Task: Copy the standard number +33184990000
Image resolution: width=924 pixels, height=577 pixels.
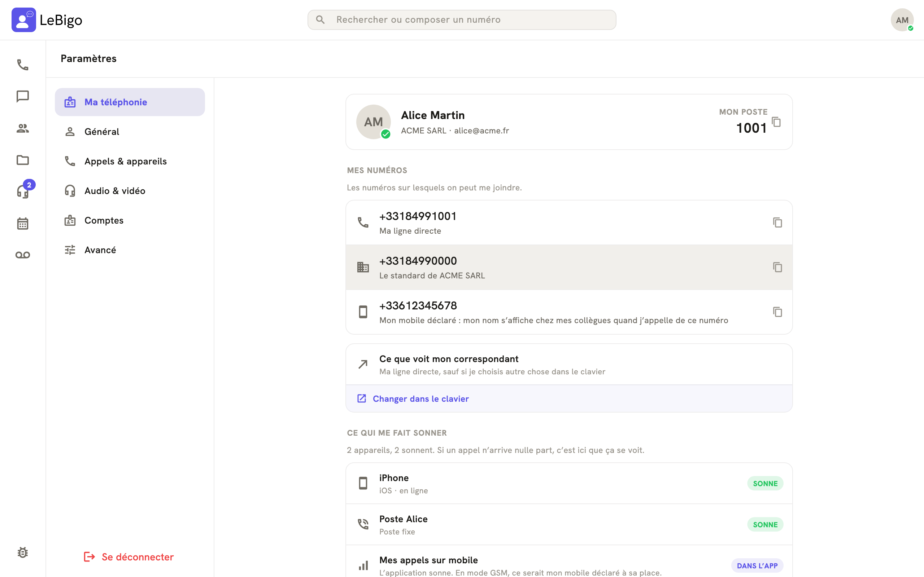Action: pos(777,267)
